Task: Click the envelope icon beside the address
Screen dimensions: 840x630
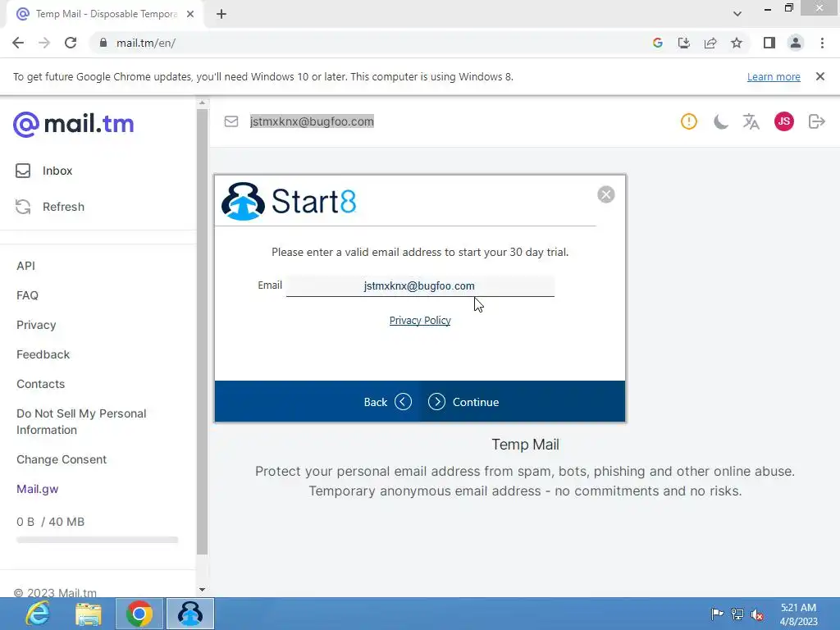Action: pyautogui.click(x=231, y=121)
